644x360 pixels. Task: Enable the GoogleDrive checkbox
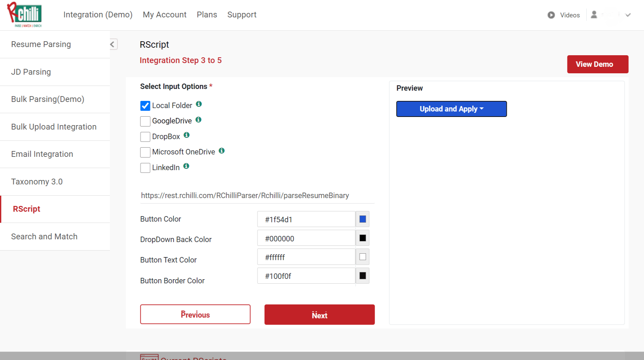pyautogui.click(x=145, y=121)
